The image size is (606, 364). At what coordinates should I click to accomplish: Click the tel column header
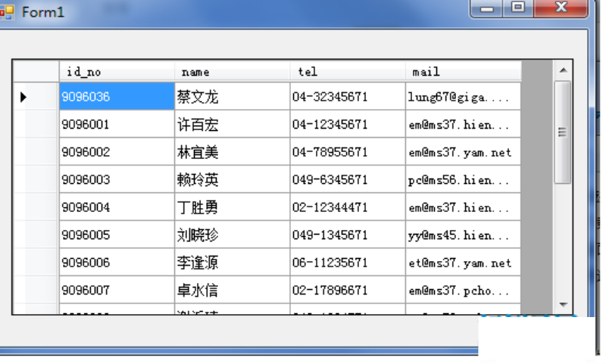click(x=347, y=72)
